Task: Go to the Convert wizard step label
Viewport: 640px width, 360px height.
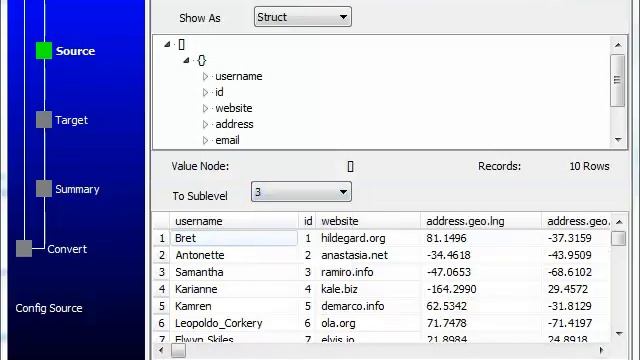Action: [x=67, y=249]
